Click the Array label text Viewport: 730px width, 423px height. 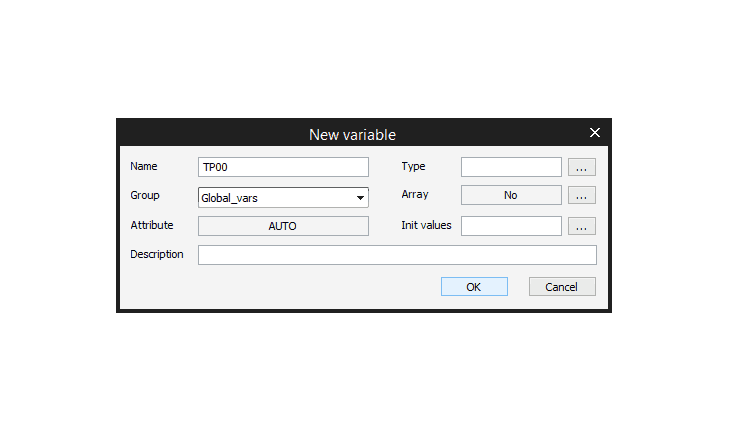415,195
